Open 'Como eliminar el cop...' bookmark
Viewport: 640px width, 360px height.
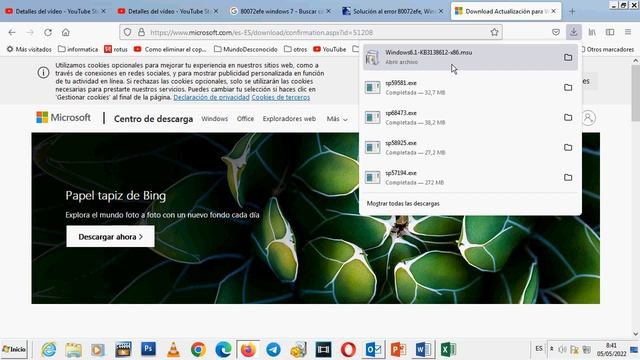click(x=170, y=49)
